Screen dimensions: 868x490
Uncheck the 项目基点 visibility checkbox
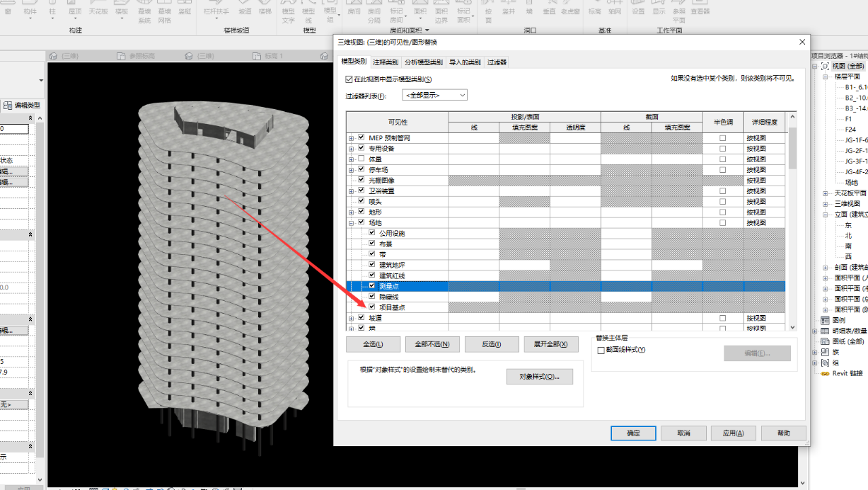coord(372,307)
